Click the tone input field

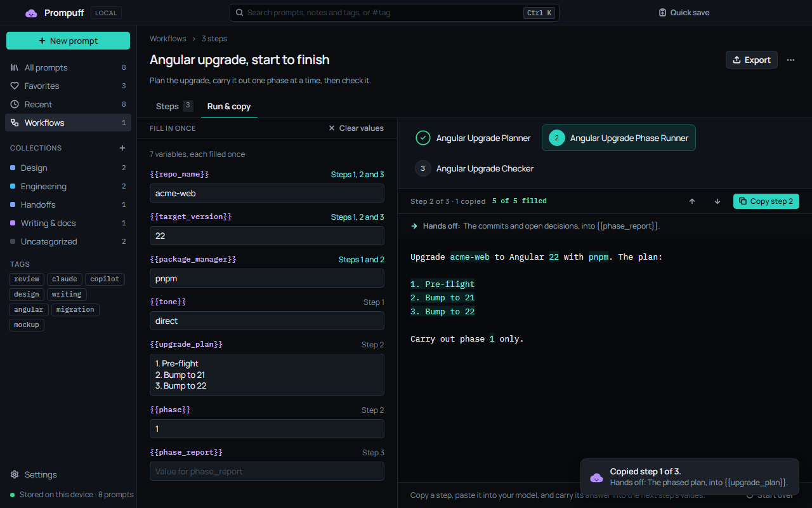[267, 321]
